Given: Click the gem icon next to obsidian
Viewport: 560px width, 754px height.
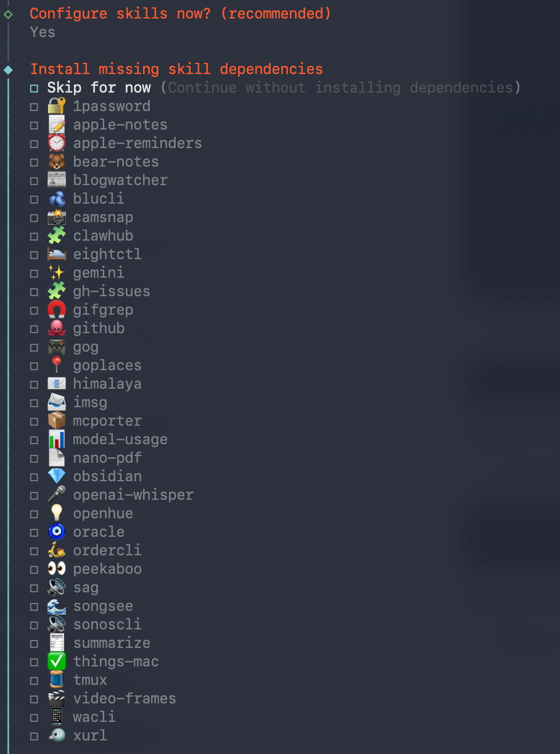Looking at the screenshot, I should pyautogui.click(x=57, y=476).
